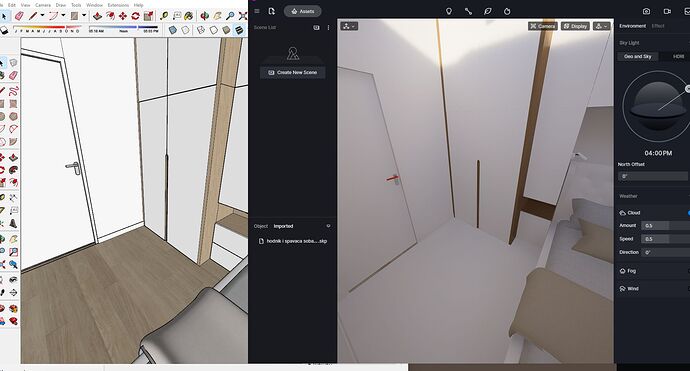Select the Rotate tool
This screenshot has height=371, width=690.
pos(135,16)
